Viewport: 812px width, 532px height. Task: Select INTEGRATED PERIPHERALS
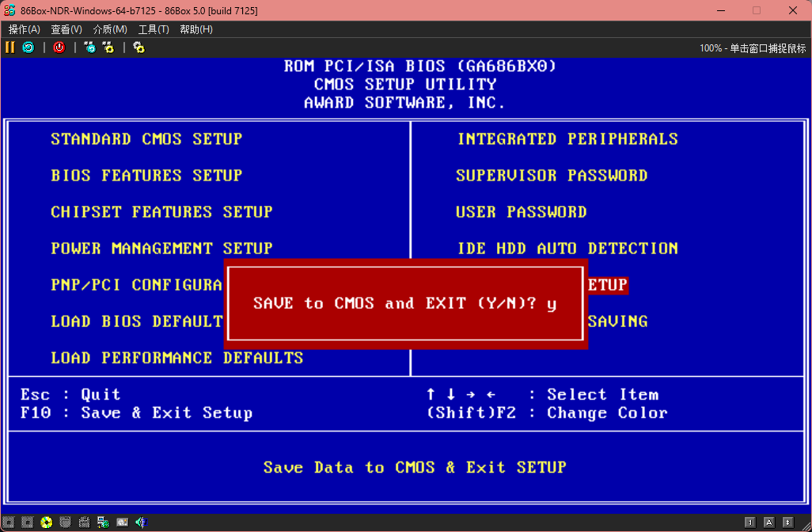[567, 139]
